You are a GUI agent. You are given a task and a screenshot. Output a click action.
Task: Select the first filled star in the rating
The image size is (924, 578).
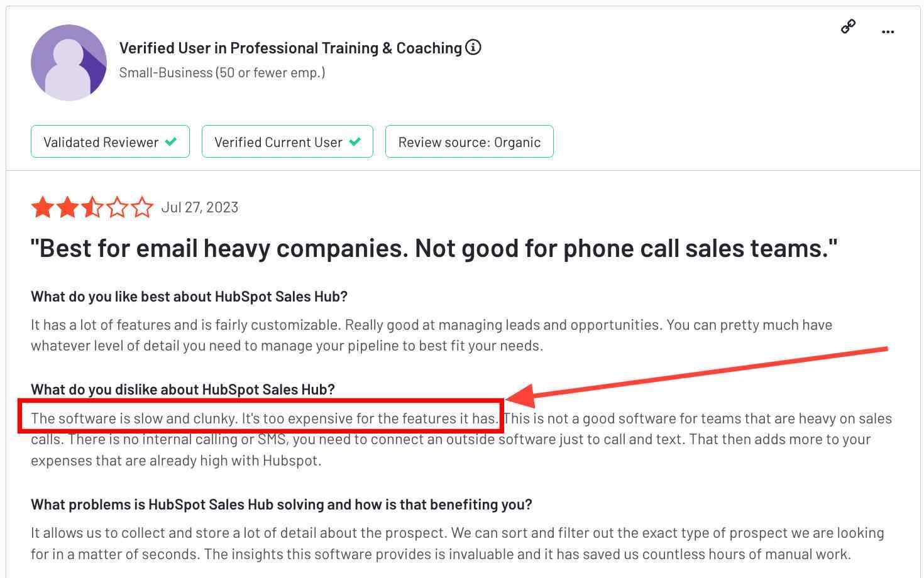(x=42, y=207)
